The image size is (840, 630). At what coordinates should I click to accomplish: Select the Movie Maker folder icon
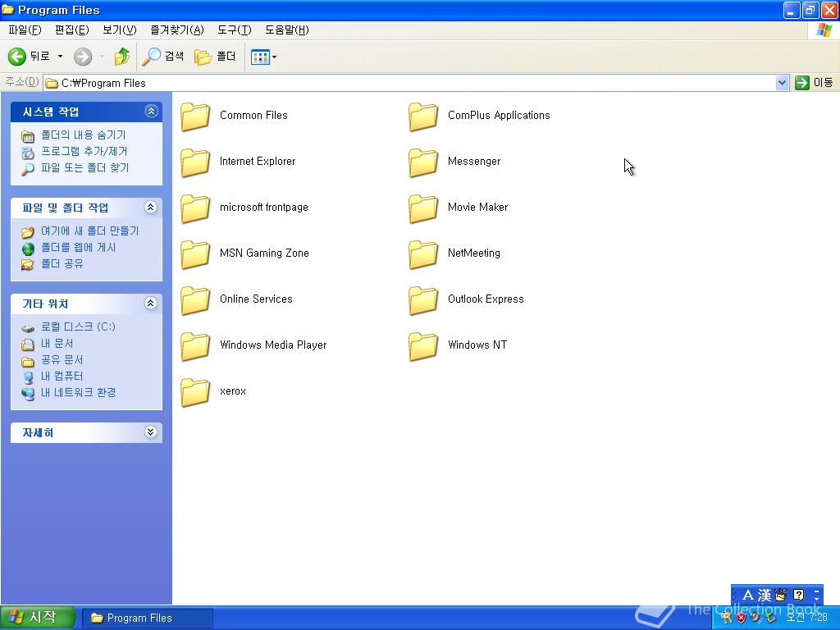pos(423,208)
